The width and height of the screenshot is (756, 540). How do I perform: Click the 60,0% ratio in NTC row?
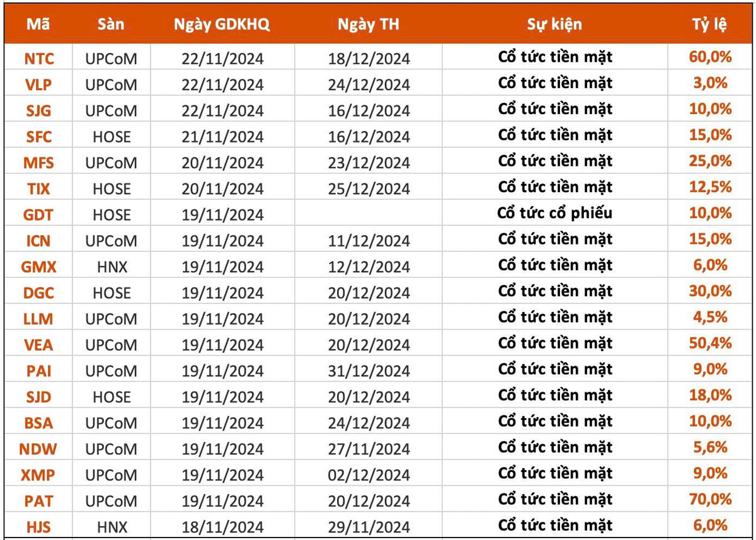[x=710, y=57]
